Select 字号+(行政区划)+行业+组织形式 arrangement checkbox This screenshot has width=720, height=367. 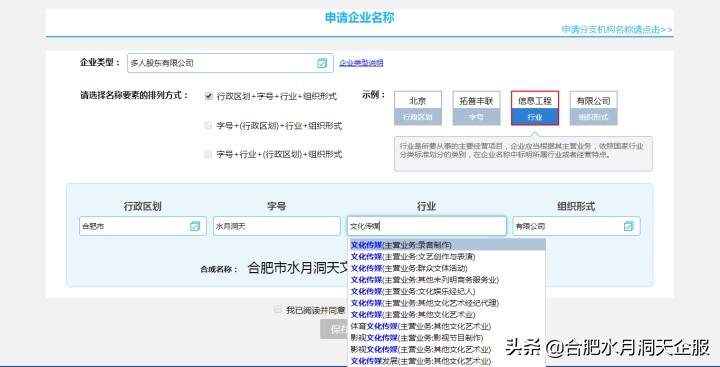pyautogui.click(x=208, y=125)
